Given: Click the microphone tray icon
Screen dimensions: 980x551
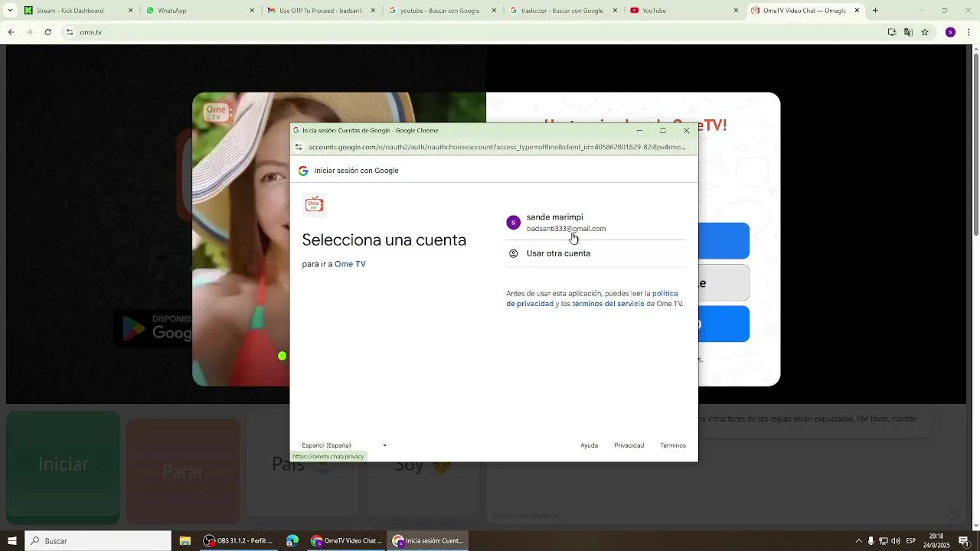Looking at the screenshot, I should click(871, 541).
